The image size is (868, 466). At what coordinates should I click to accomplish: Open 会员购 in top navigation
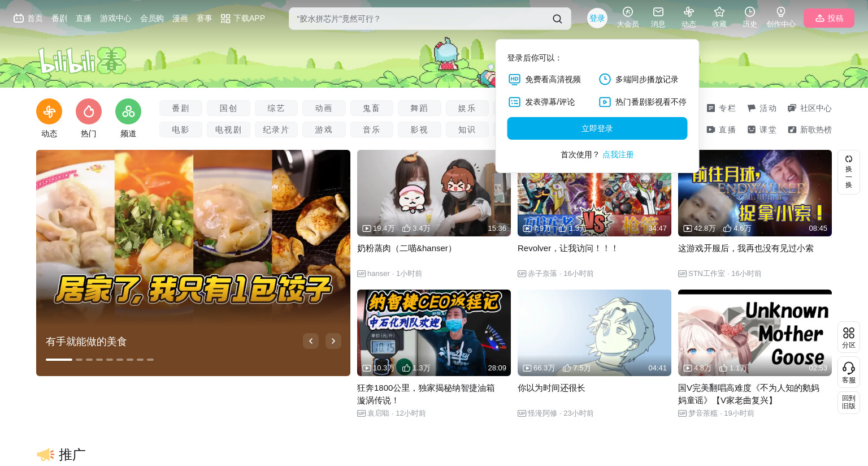(152, 18)
